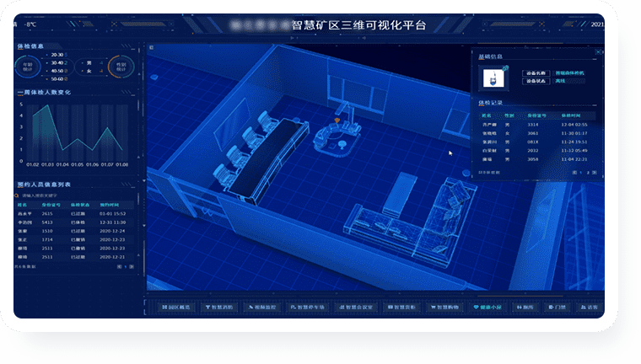Click the 性别统计 ring chart
The image size is (641, 364).
[x=121, y=67]
